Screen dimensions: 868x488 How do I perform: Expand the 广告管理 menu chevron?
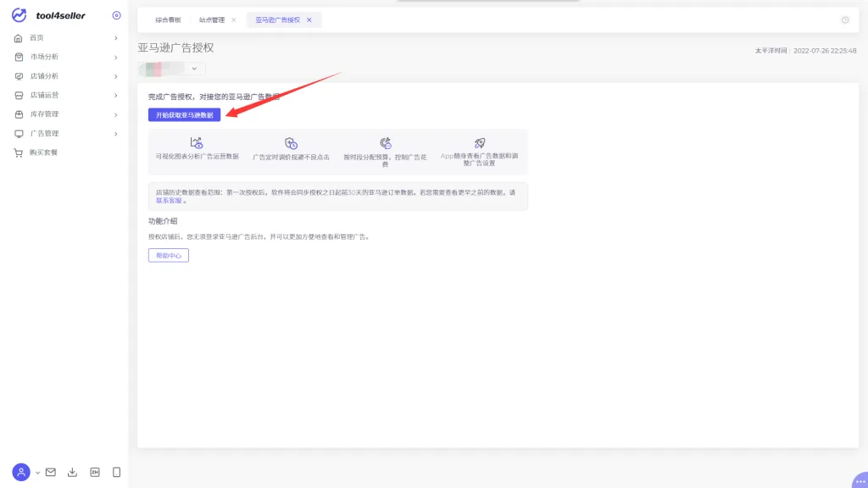point(115,134)
